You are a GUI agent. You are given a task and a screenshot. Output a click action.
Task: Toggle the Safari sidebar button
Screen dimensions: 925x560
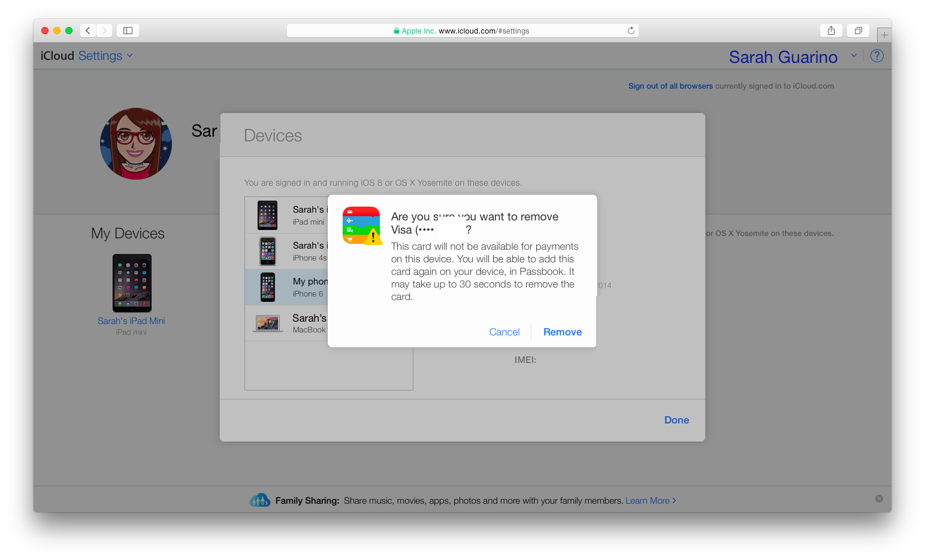(x=128, y=31)
